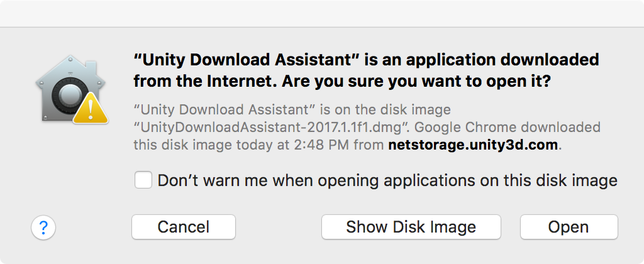Click the Show Disk Image button
The width and height of the screenshot is (644, 264).
[x=411, y=227]
